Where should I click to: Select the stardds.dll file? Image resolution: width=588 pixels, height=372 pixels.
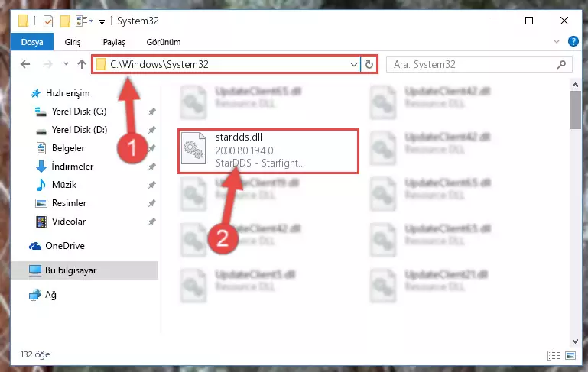(268, 151)
